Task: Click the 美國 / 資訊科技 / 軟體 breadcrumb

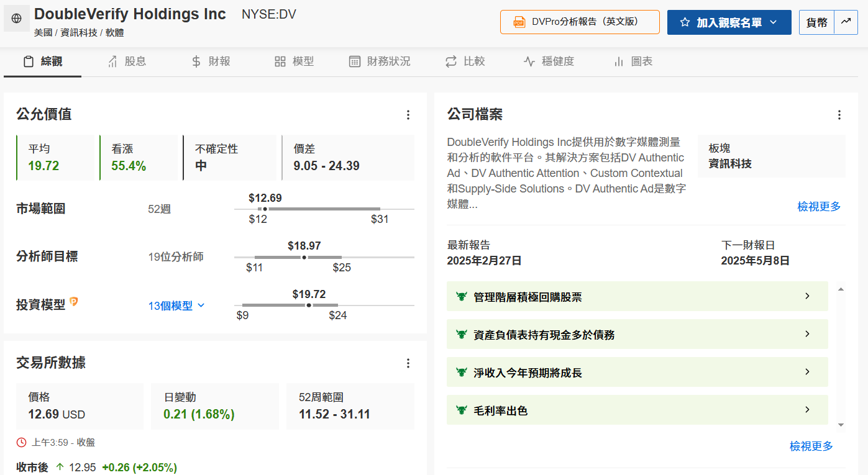Action: (x=79, y=33)
